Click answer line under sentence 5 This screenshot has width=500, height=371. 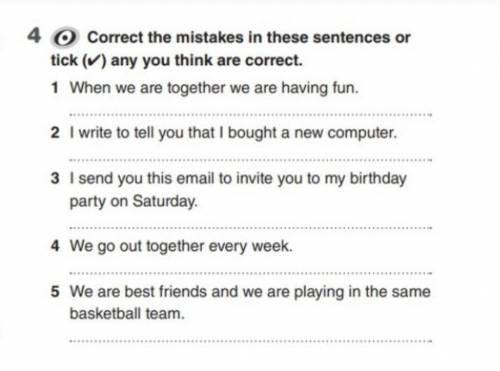[x=250, y=341]
